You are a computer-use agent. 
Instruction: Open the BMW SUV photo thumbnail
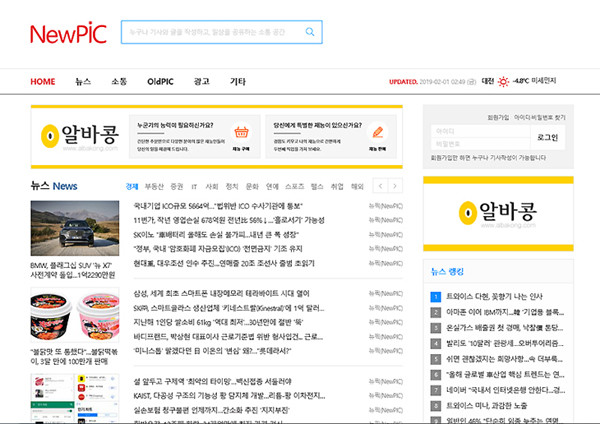[x=75, y=228]
